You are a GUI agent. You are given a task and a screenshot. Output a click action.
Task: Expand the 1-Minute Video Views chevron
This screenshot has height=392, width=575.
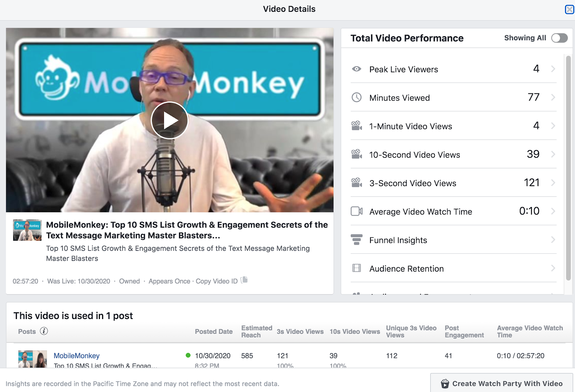tap(553, 126)
